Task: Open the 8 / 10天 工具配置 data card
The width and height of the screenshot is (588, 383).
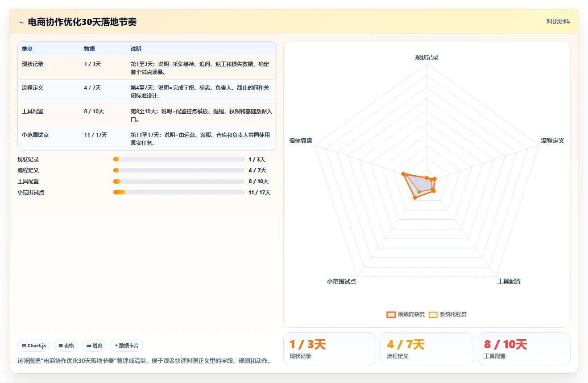Action: (524, 349)
